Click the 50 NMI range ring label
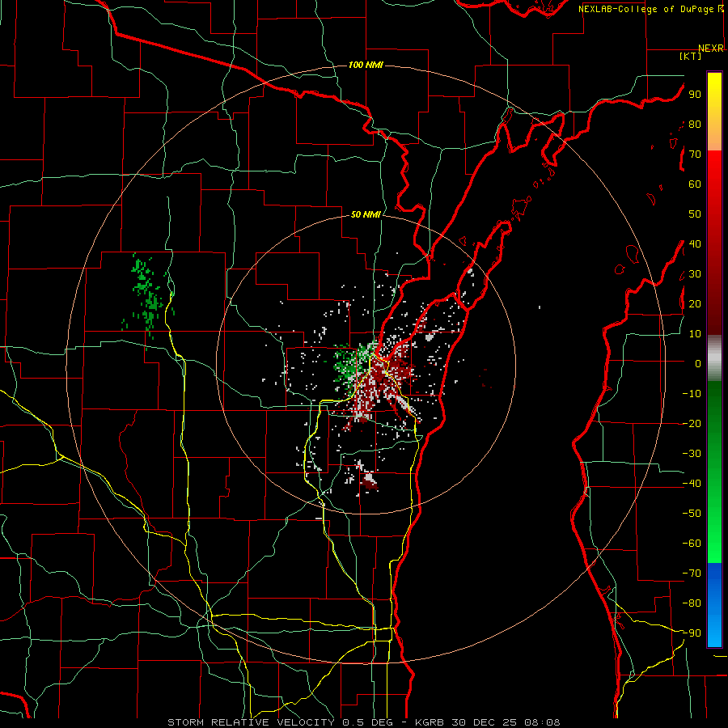Image resolution: width=728 pixels, height=728 pixels. [366, 214]
